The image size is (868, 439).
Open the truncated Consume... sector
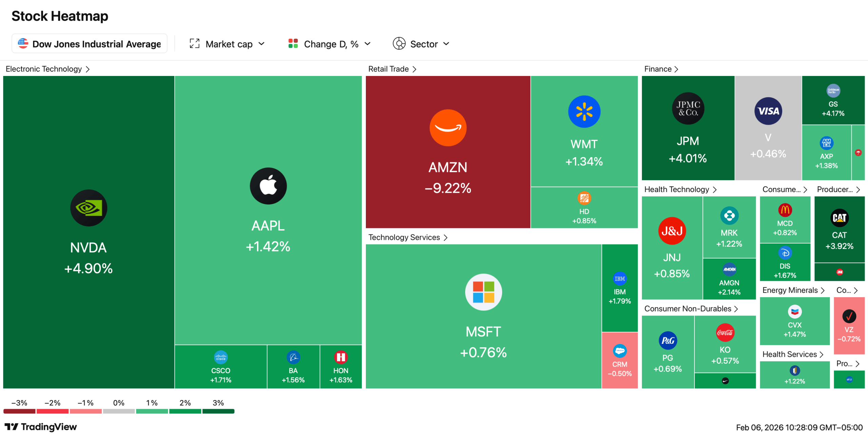[785, 189]
